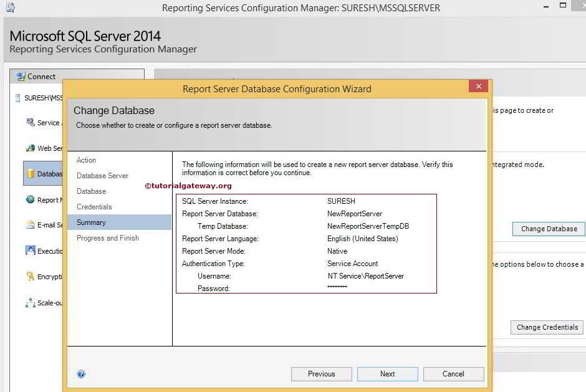The image size is (586, 392).
Task: Click the Next button
Action: (387, 374)
